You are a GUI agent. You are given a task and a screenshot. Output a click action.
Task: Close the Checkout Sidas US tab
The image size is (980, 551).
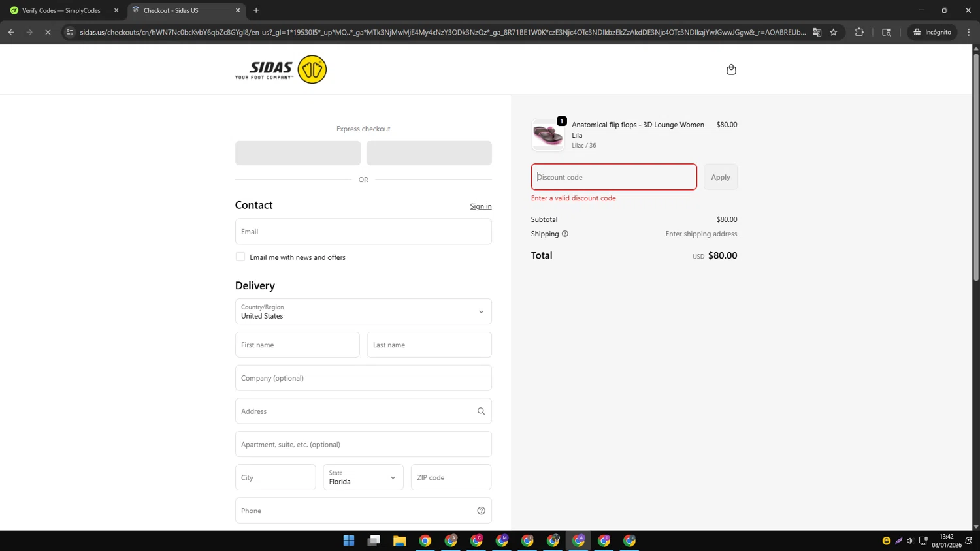tap(238, 10)
